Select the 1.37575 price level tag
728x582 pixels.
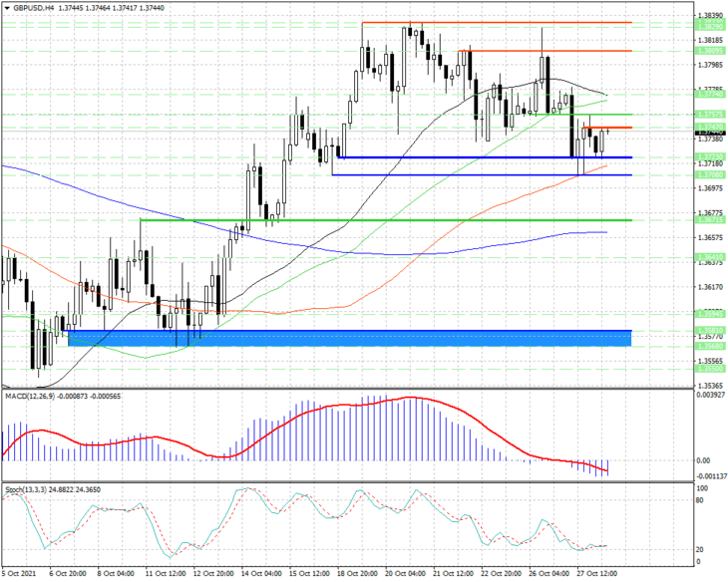click(710, 115)
